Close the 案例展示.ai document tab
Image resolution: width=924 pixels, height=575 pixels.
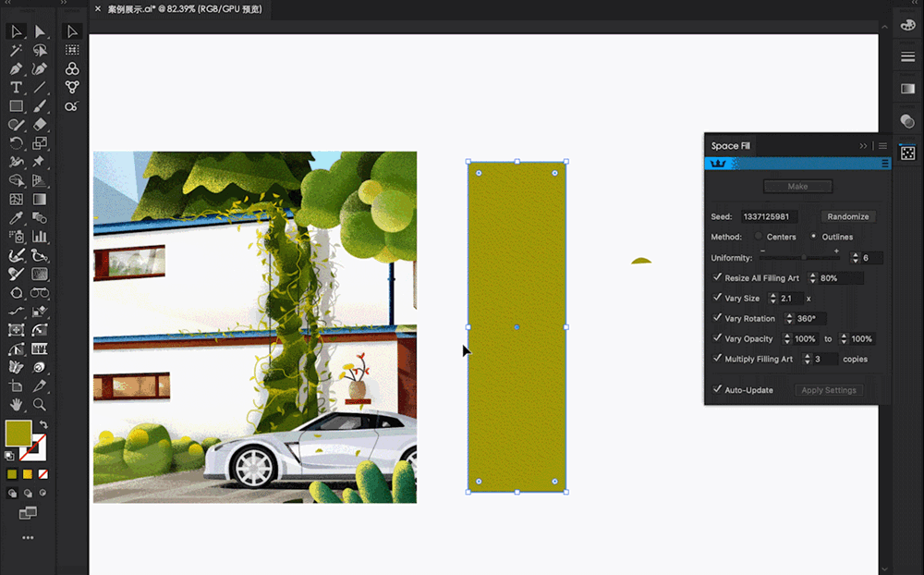(98, 9)
